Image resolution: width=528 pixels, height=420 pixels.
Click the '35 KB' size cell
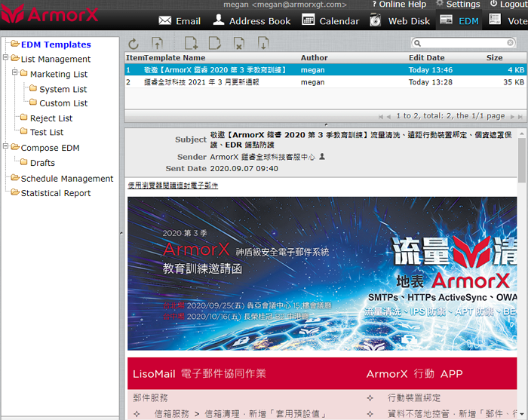[x=514, y=82]
